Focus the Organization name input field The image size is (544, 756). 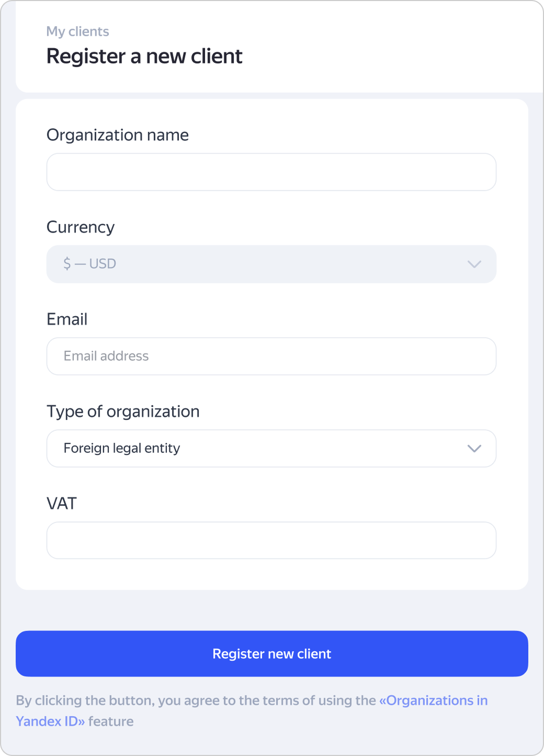[271, 172]
